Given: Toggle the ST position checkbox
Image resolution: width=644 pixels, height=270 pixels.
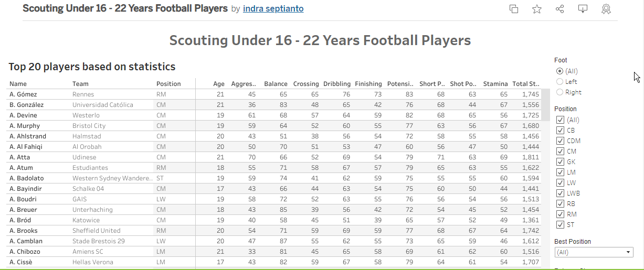Looking at the screenshot, I should 560,225.
